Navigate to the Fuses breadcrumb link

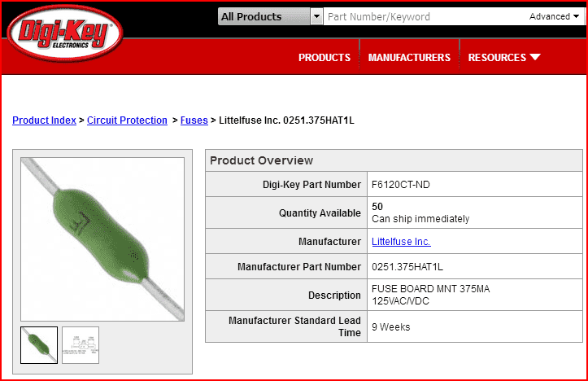(194, 120)
